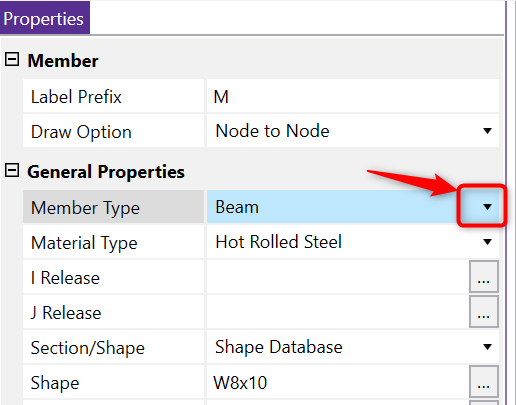
Task: Open the Member Type dropdown arrow
Action: pos(487,207)
